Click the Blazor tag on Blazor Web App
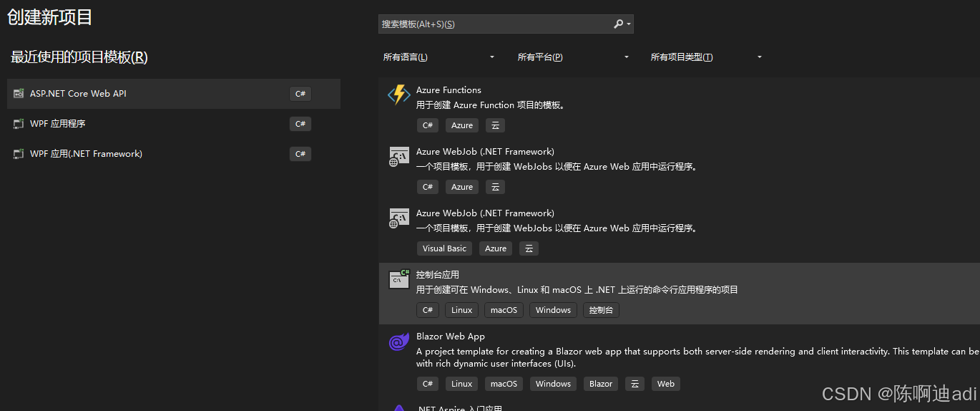The height and width of the screenshot is (411, 980). click(601, 384)
